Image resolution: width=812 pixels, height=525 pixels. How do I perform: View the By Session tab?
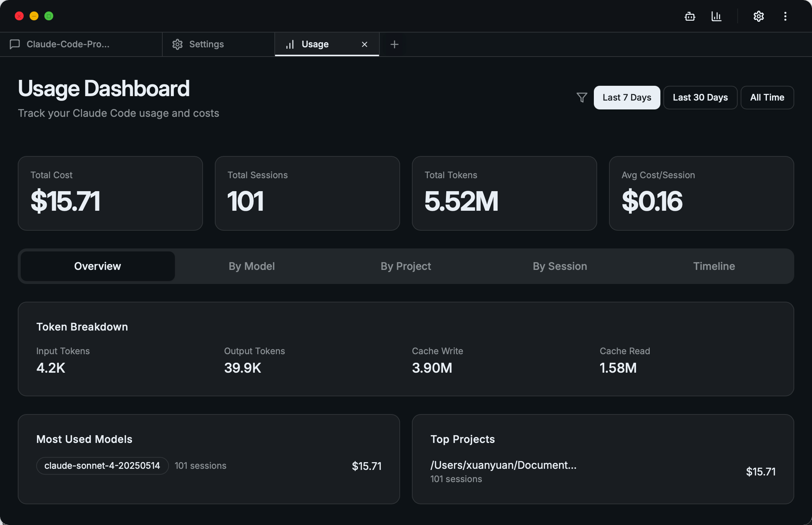[560, 266]
